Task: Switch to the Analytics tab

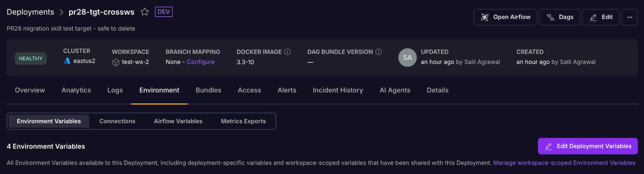Action: point(76,90)
